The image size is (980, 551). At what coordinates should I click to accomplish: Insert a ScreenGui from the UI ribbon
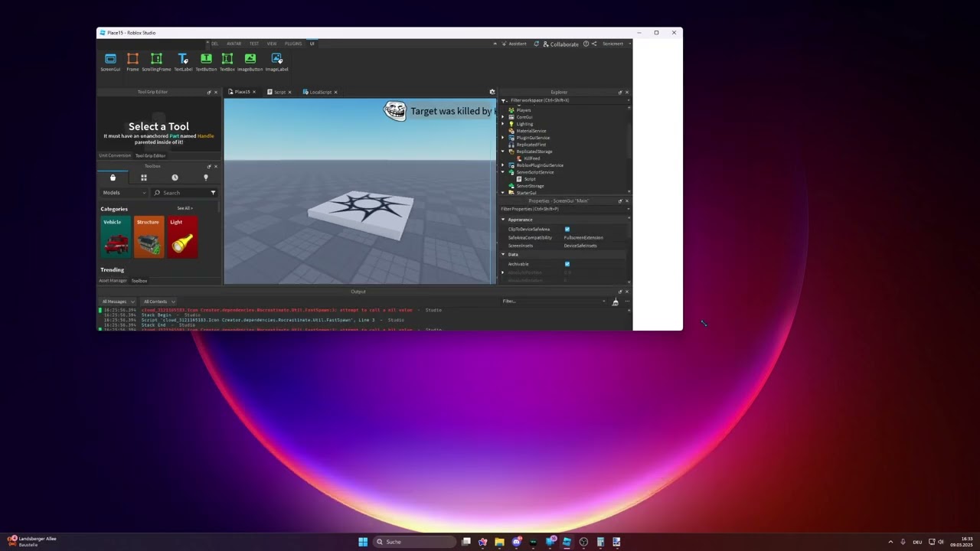click(x=110, y=62)
